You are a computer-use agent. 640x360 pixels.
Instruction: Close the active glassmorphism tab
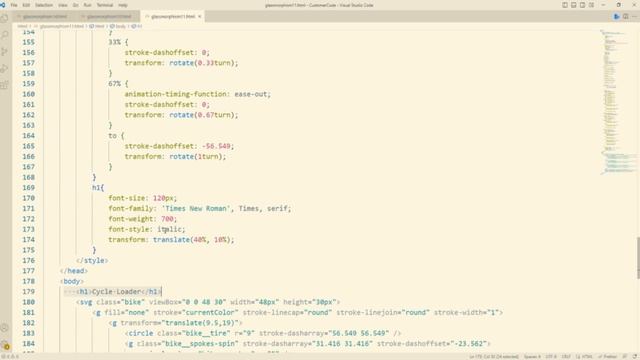(200, 17)
